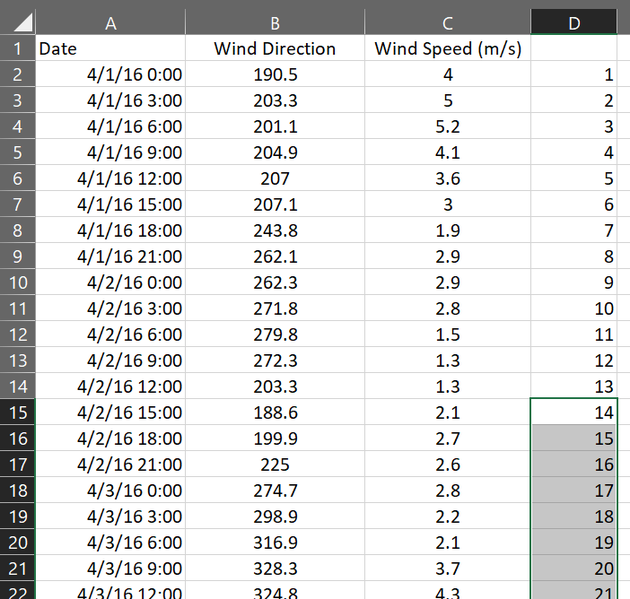Click column D cell containing 10
The height and width of the screenshot is (599, 630).
pyautogui.click(x=574, y=308)
